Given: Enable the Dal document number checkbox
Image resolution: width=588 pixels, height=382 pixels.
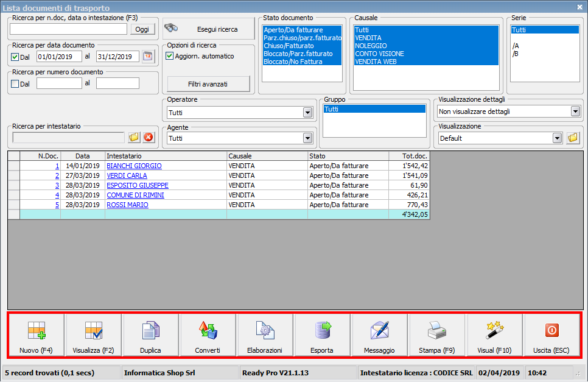Looking at the screenshot, I should coord(15,84).
